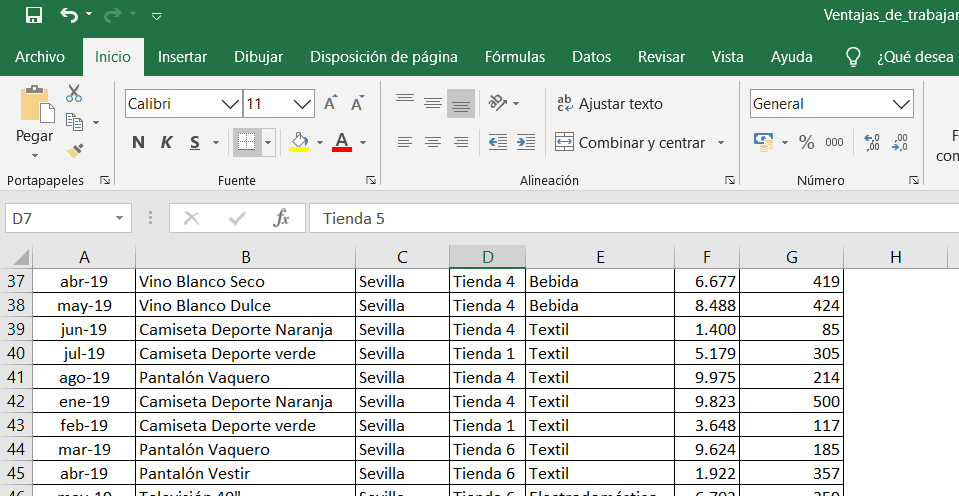Expand the Pegar options arrow
Viewport: 959px width, 496px height.
pyautogui.click(x=35, y=155)
